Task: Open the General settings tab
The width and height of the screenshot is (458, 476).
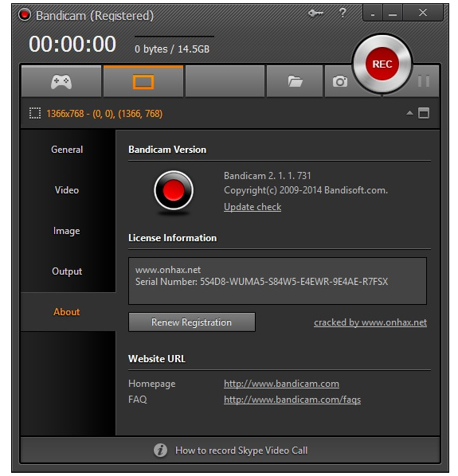Action: pyautogui.click(x=67, y=150)
